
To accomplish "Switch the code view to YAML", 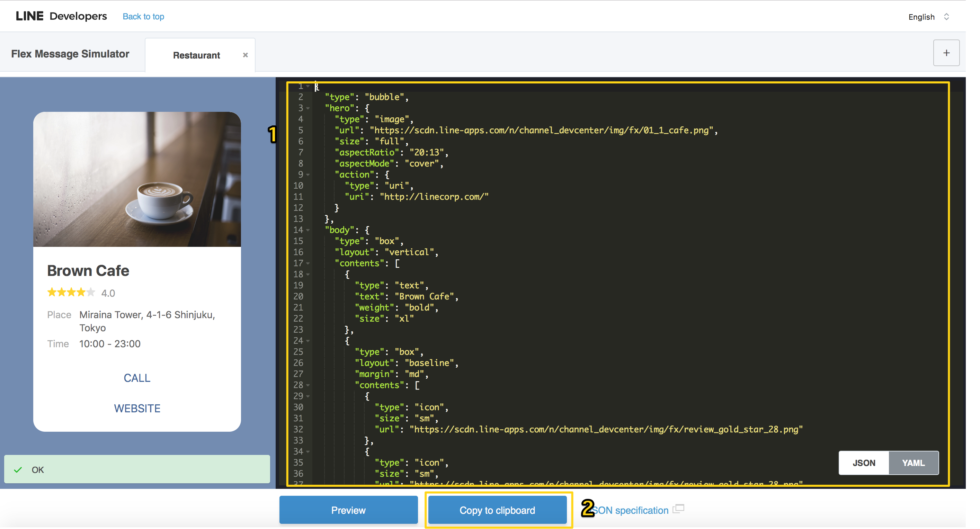I will coord(913,463).
